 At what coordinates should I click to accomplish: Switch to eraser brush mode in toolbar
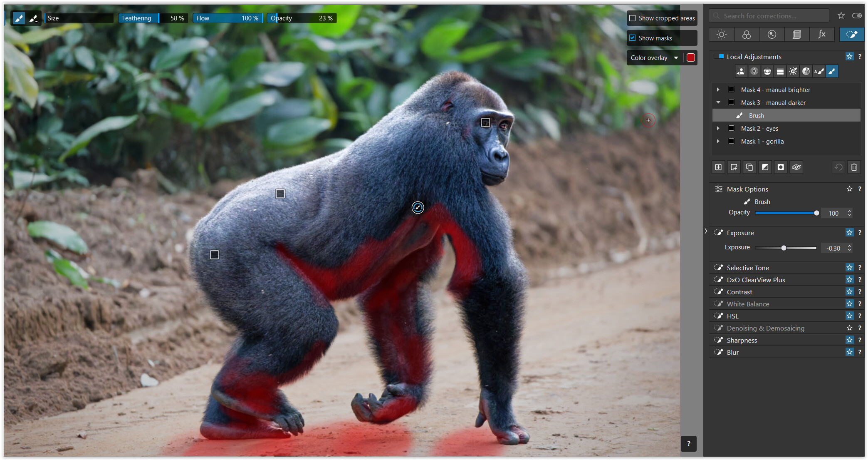pos(33,18)
